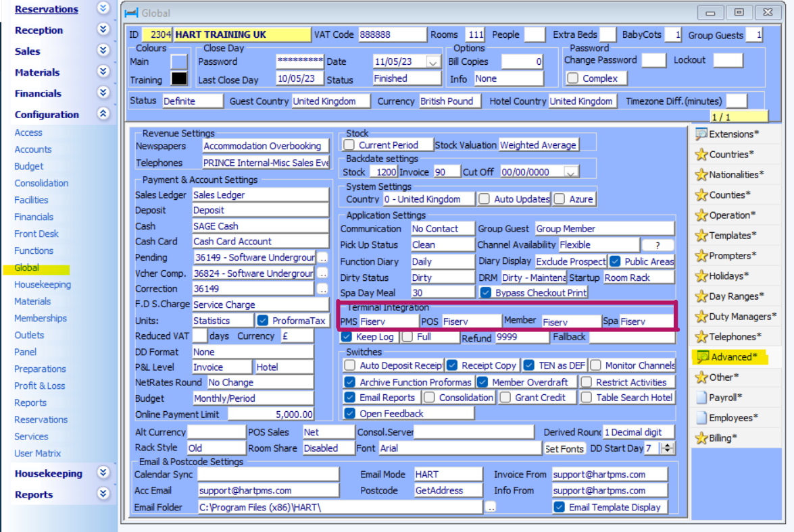Image resolution: width=794 pixels, height=532 pixels.
Task: Toggle the Auto Updates checkbox
Action: pos(484,199)
